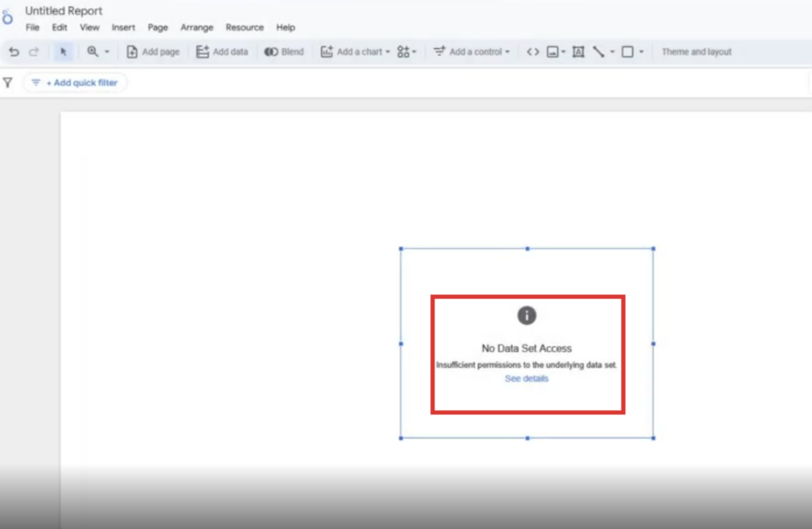This screenshot has height=529, width=812.
Task: Select the rectangle shape tool
Action: pos(627,52)
